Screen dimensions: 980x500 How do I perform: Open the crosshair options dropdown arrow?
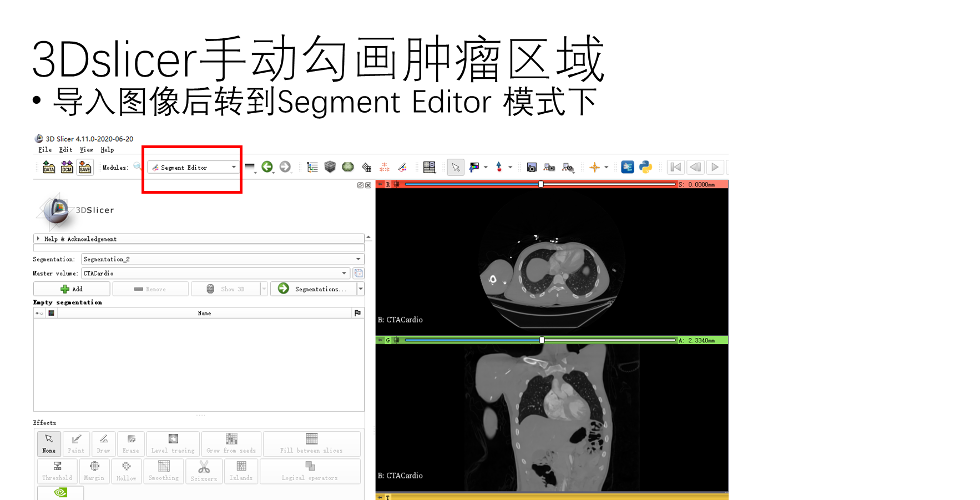pos(606,167)
